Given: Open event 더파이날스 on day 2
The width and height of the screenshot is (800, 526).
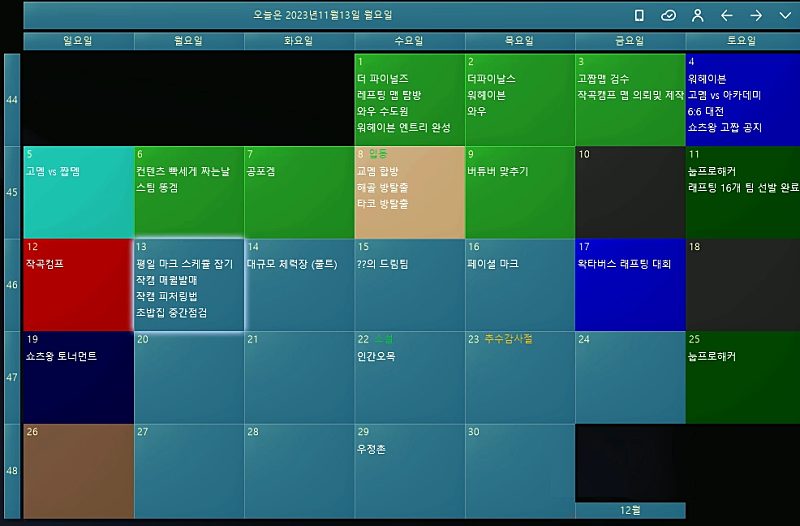Looking at the screenshot, I should pos(491,79).
